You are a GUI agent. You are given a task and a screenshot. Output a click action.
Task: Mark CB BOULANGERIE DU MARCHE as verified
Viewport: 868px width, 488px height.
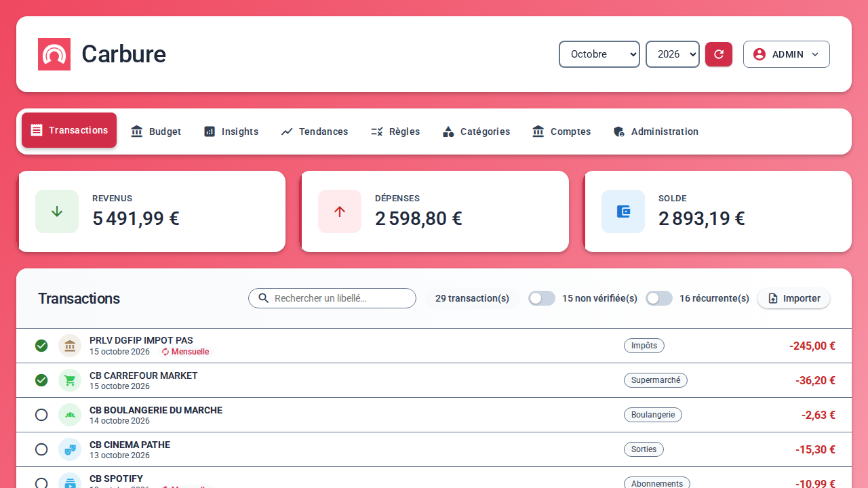pyautogui.click(x=41, y=415)
